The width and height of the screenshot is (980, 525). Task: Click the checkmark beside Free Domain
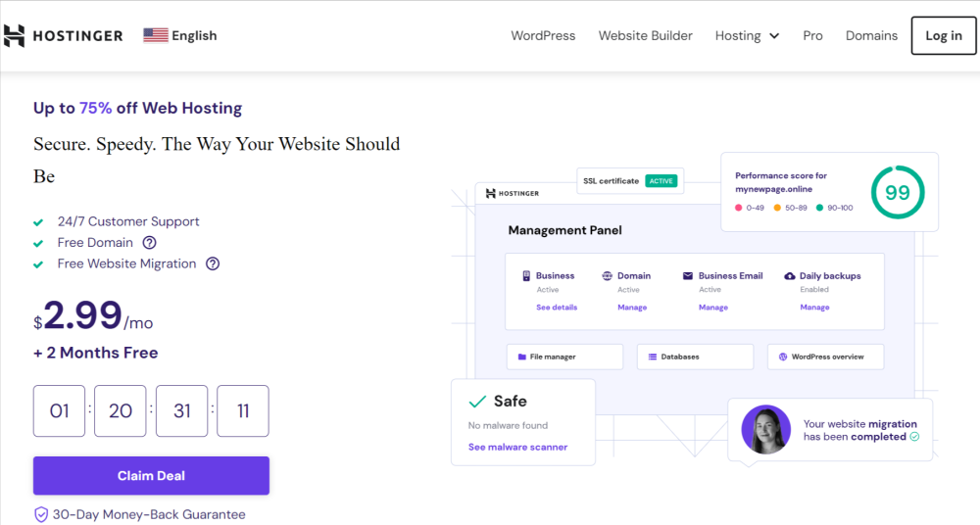point(38,244)
